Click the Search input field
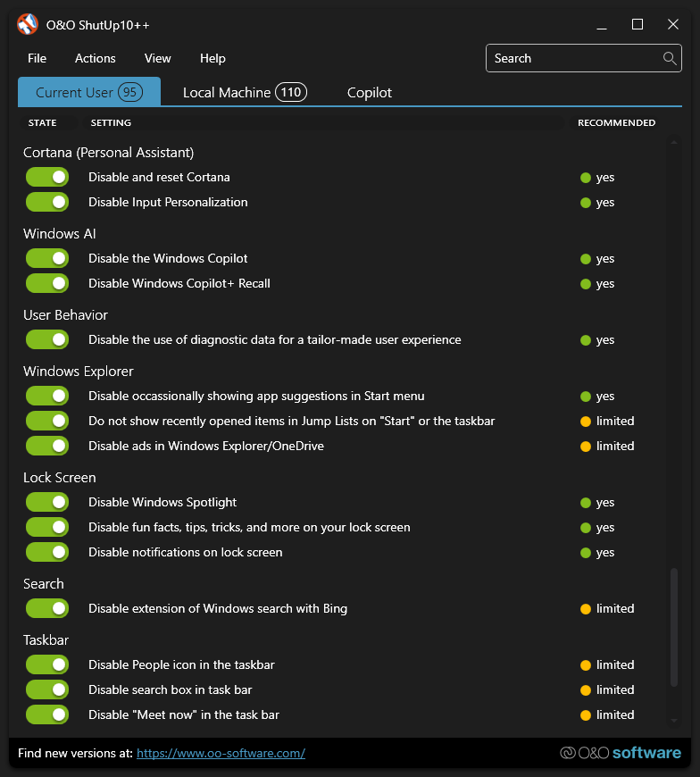Image resolution: width=700 pixels, height=777 pixels. (571, 59)
